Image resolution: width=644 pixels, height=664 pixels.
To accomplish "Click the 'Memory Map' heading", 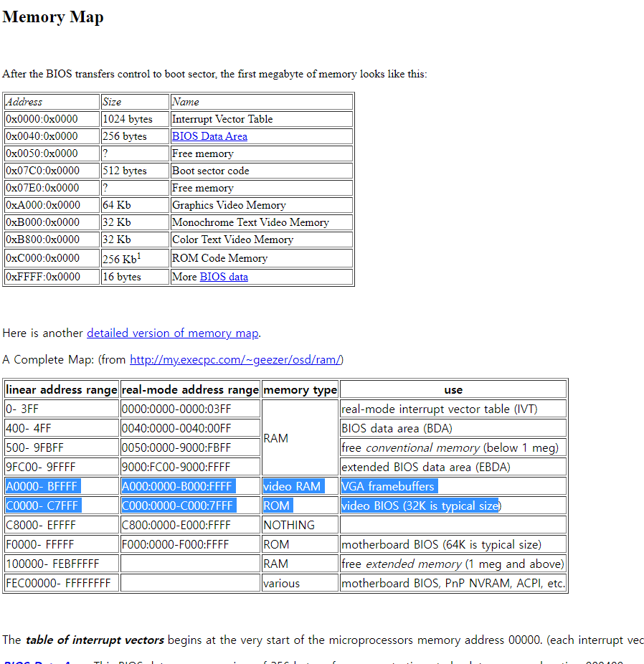I will pyautogui.click(x=53, y=17).
